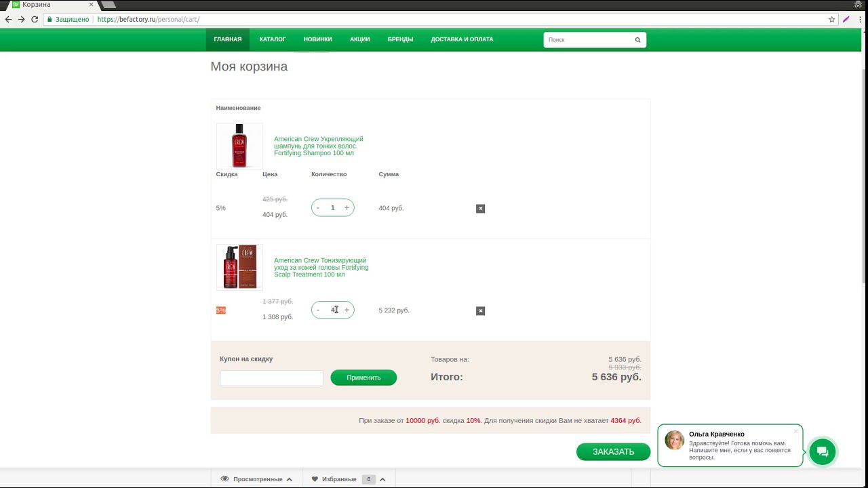
Task: Dismiss the Ольга Кравченко chat popup
Action: (x=796, y=431)
